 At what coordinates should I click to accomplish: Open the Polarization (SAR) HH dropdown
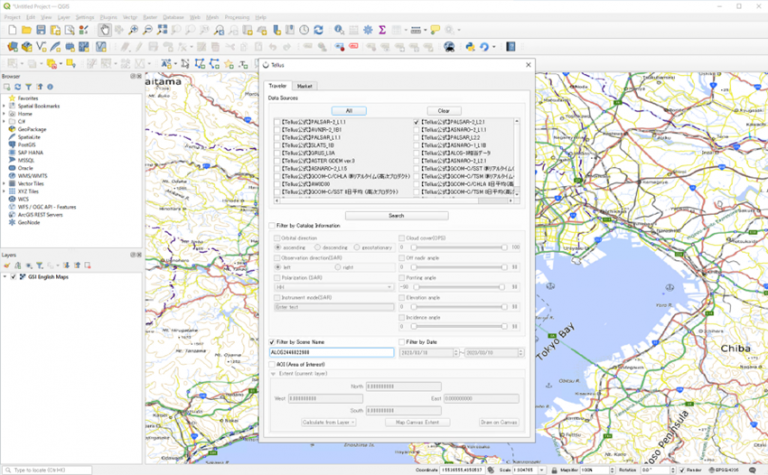[x=334, y=287]
